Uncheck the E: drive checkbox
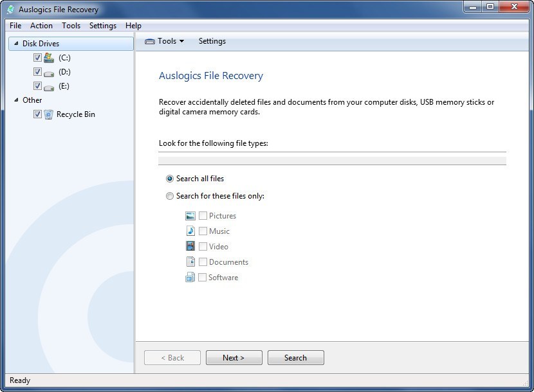Screen dimensions: 534x392 (37, 85)
